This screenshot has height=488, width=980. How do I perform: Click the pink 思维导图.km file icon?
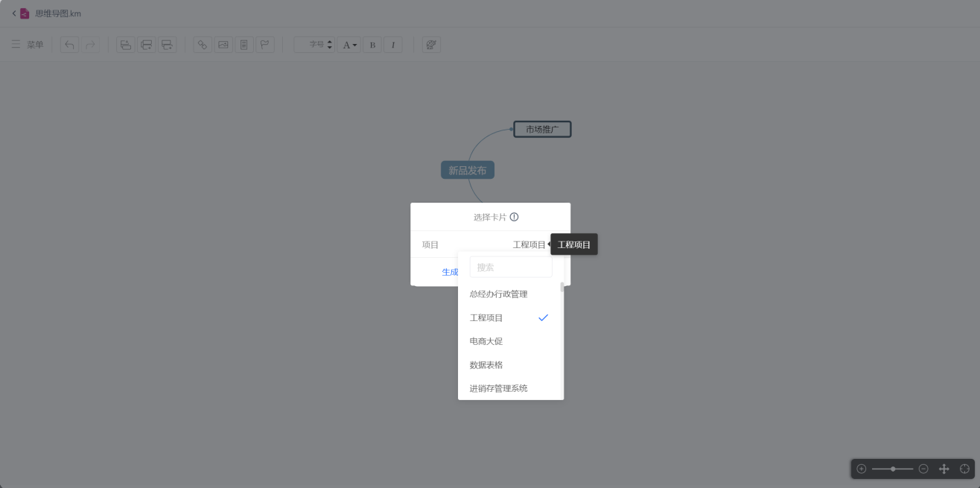(25, 13)
